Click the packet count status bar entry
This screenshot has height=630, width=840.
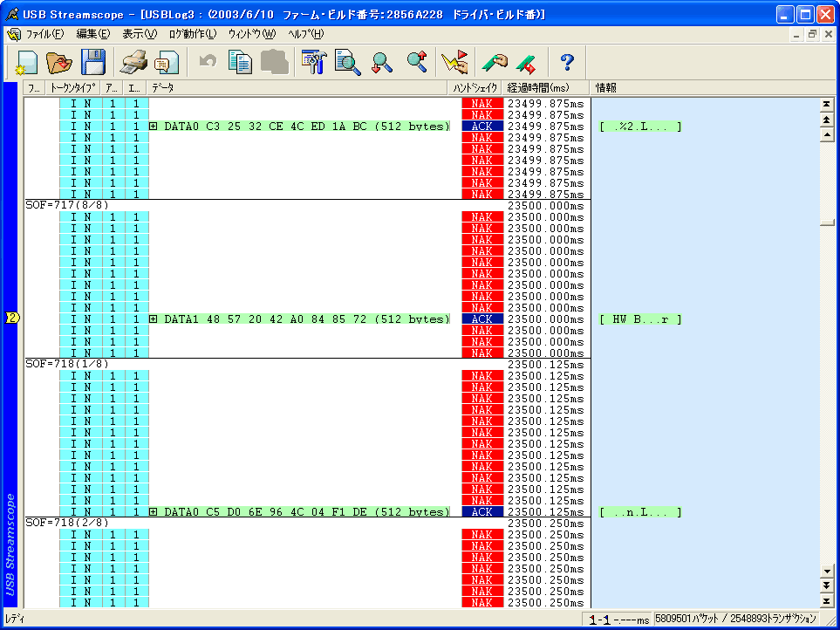pos(736,619)
